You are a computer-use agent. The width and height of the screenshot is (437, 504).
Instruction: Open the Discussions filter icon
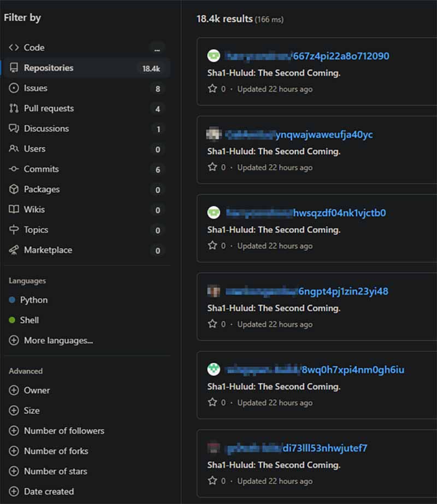click(14, 129)
